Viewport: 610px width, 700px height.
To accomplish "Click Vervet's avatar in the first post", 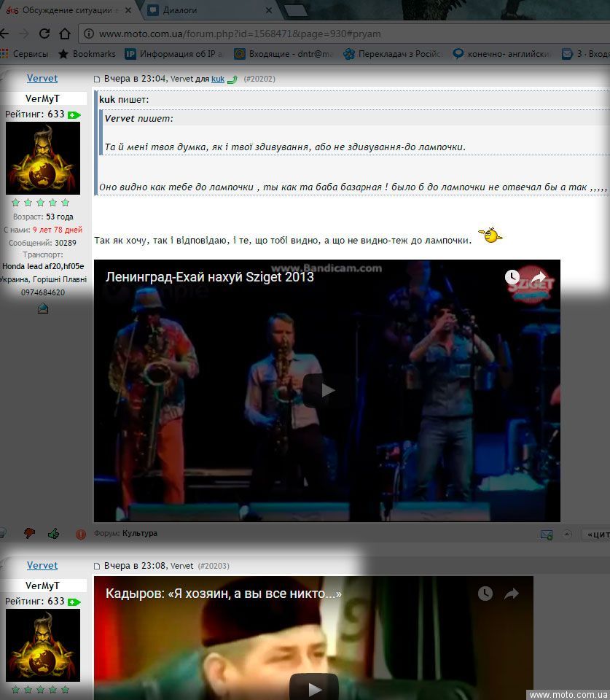I will point(43,158).
